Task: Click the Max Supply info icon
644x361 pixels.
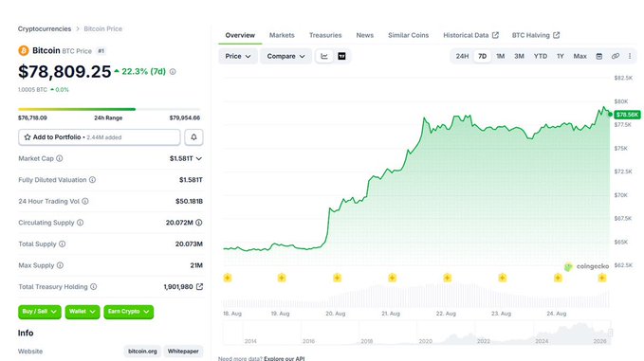Action: point(60,265)
